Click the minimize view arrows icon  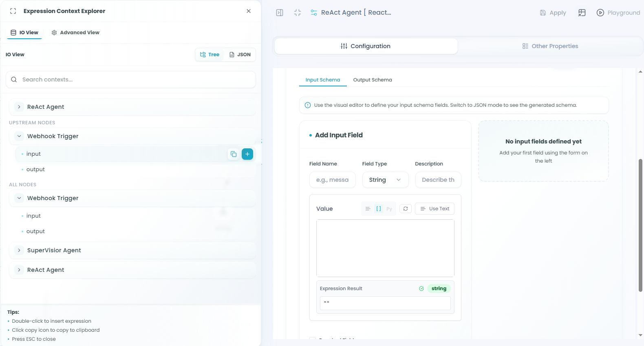click(x=298, y=13)
